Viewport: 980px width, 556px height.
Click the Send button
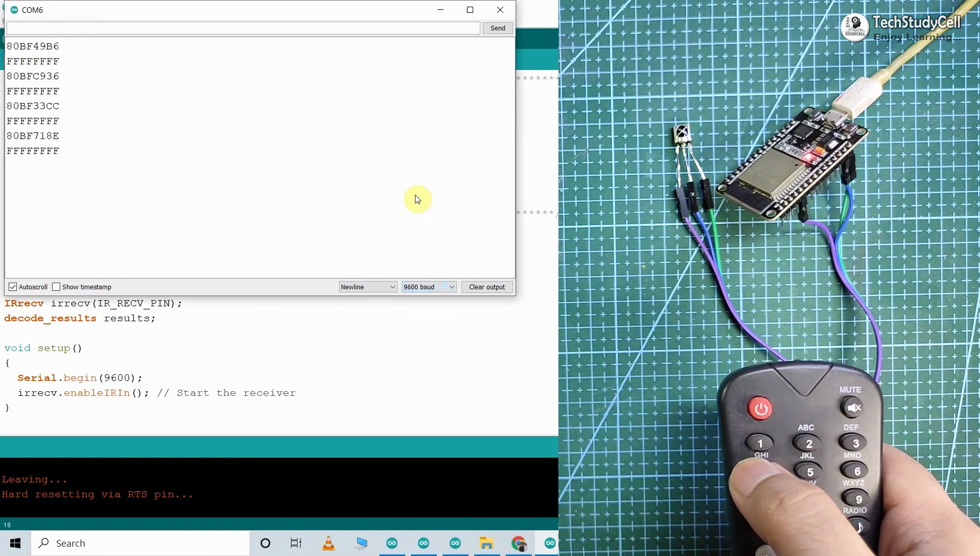pos(498,28)
